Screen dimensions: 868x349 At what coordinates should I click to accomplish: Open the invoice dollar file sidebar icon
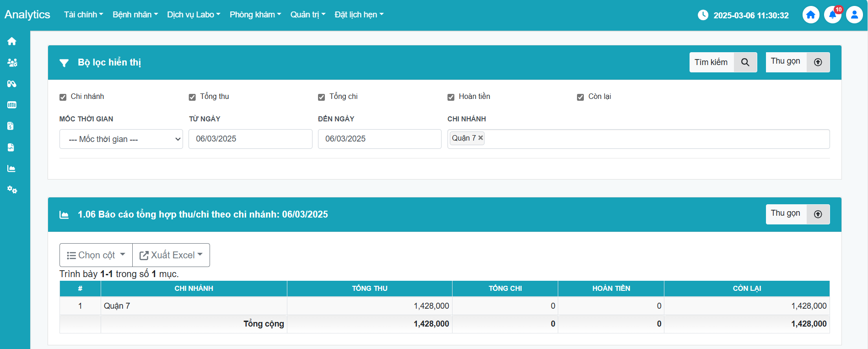click(x=11, y=126)
